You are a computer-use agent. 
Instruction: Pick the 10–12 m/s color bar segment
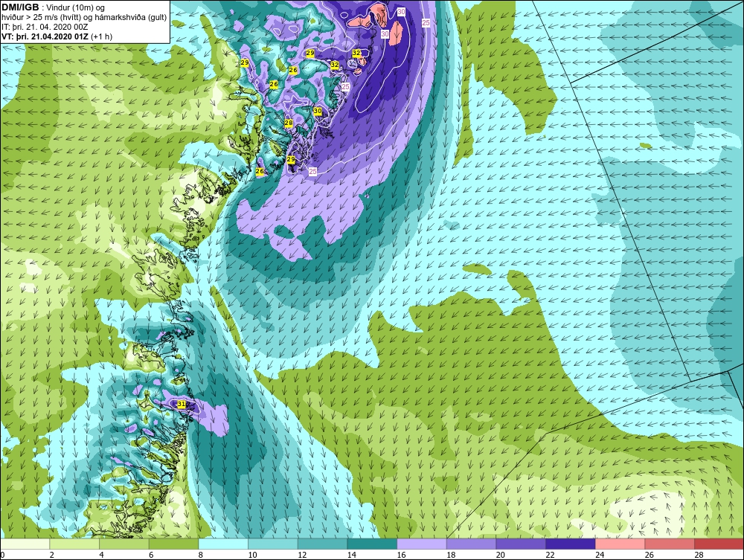tap(272, 544)
